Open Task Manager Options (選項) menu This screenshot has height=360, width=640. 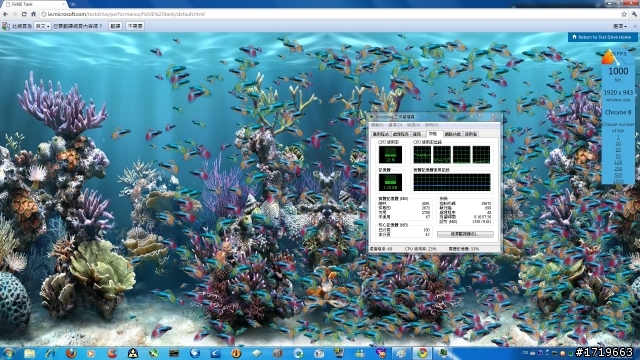[395, 125]
